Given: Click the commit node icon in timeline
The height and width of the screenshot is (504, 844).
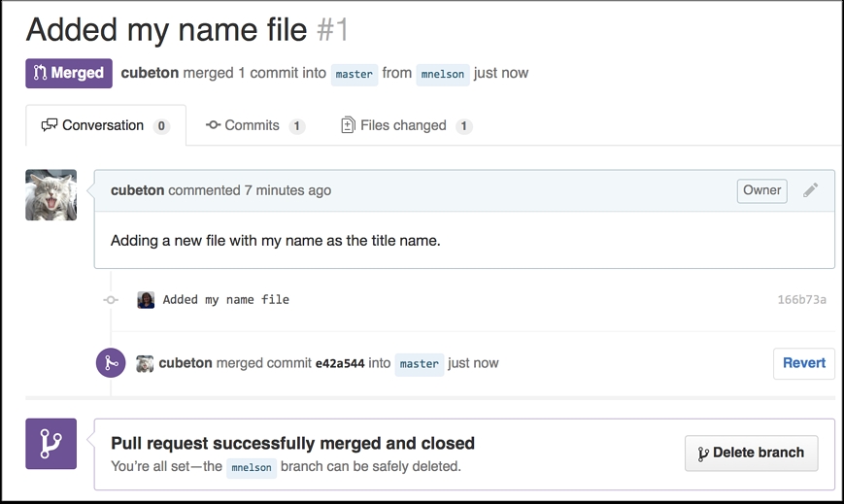Looking at the screenshot, I should tap(111, 300).
